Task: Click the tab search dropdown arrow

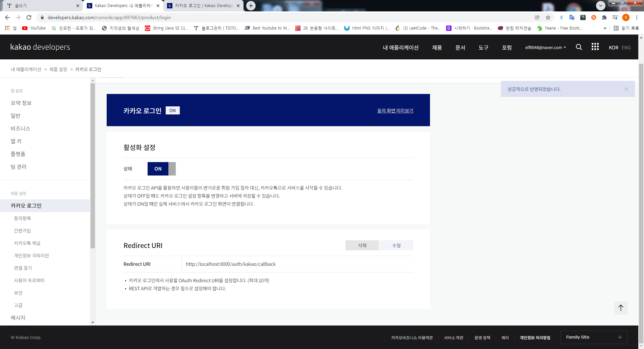Action: tap(601, 5)
